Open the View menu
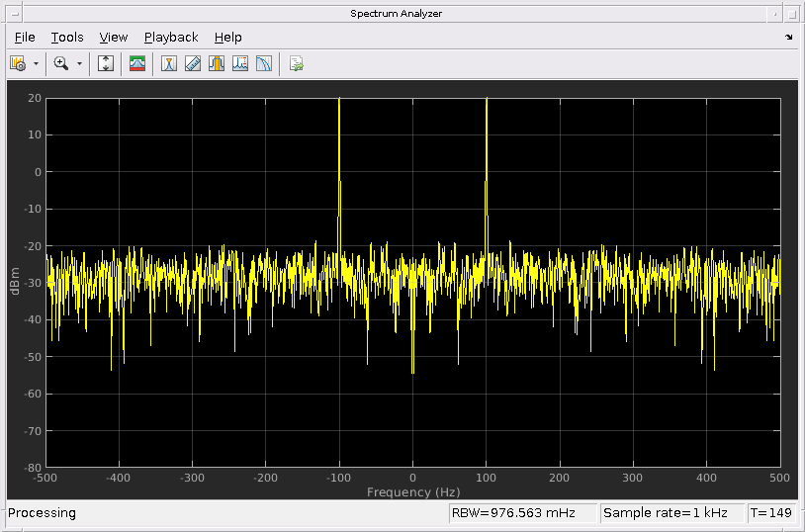The image size is (805, 532). [114, 37]
